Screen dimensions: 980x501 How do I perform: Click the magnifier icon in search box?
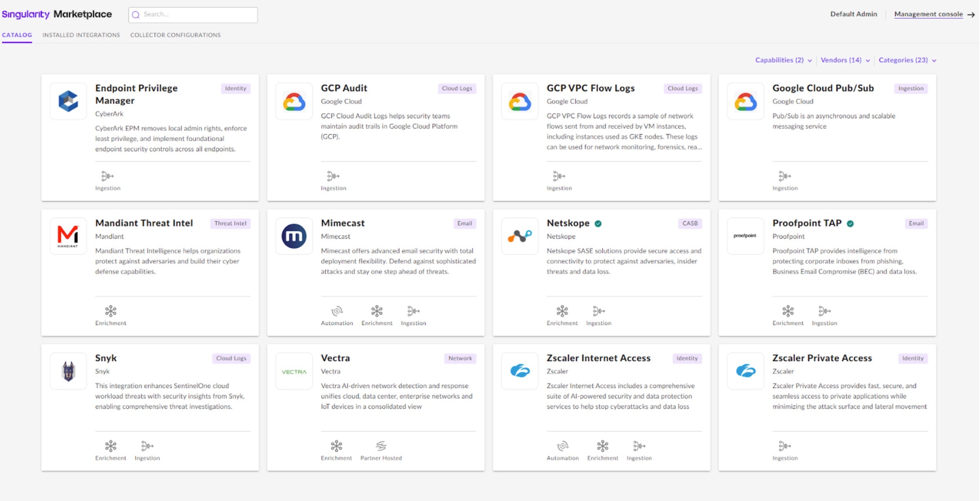point(136,15)
